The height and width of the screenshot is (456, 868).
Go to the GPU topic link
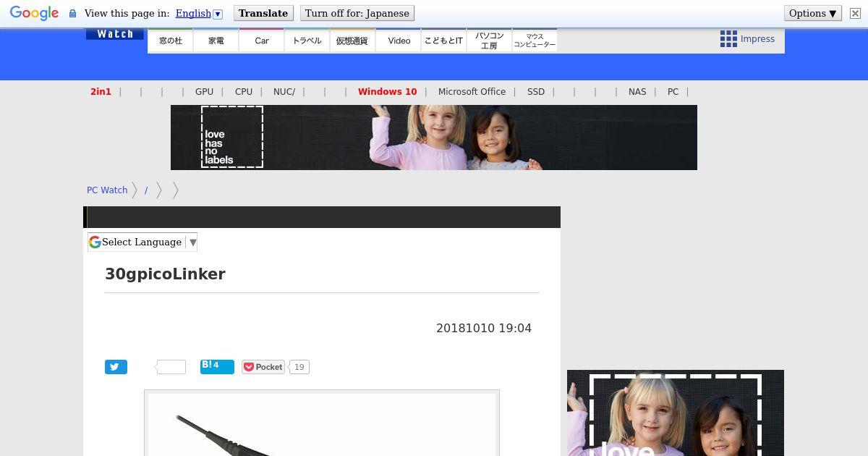click(x=204, y=92)
